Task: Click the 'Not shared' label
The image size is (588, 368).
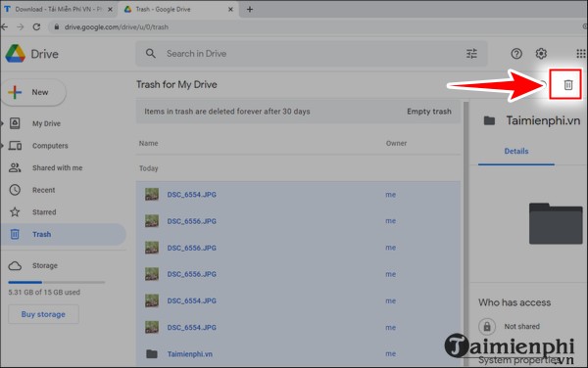Action: (x=522, y=327)
